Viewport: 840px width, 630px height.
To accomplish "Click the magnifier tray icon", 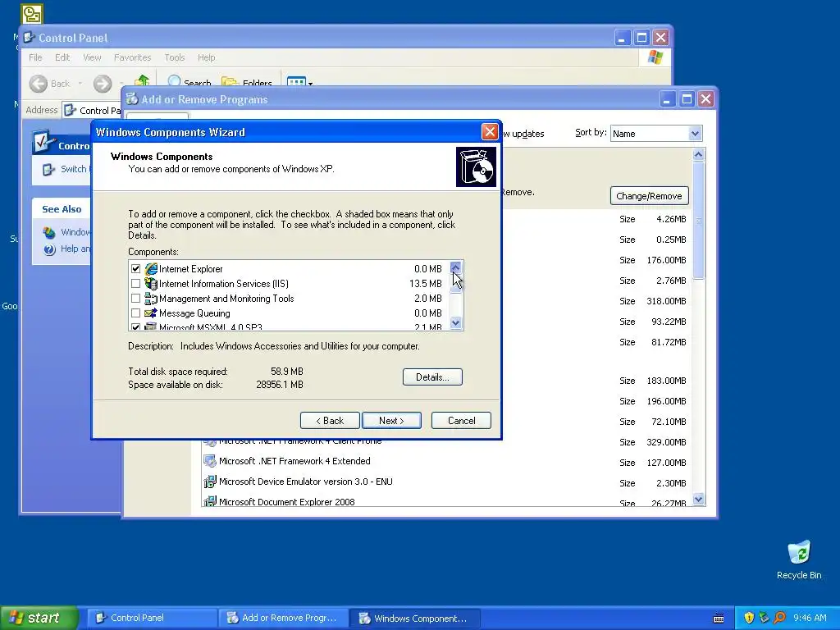I will tap(779, 618).
